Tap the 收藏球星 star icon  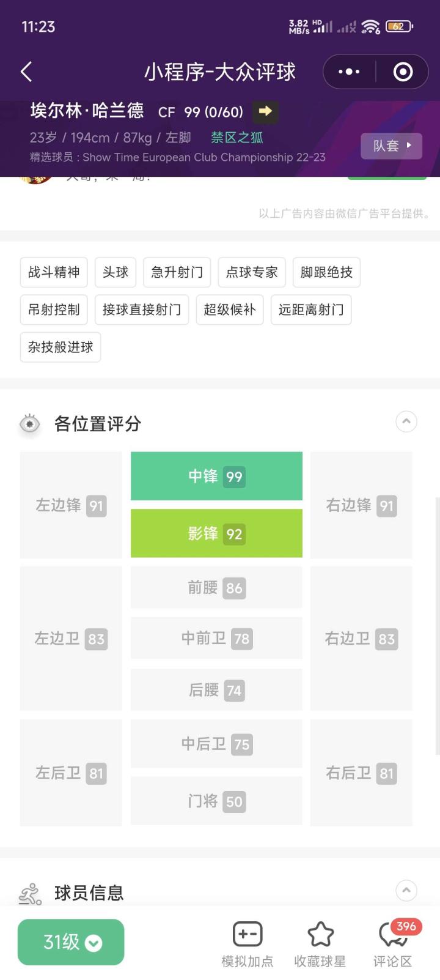tap(320, 935)
